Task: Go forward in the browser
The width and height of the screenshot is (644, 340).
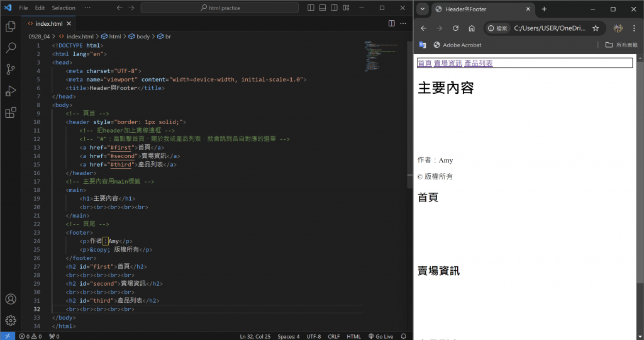Action: 440,28
